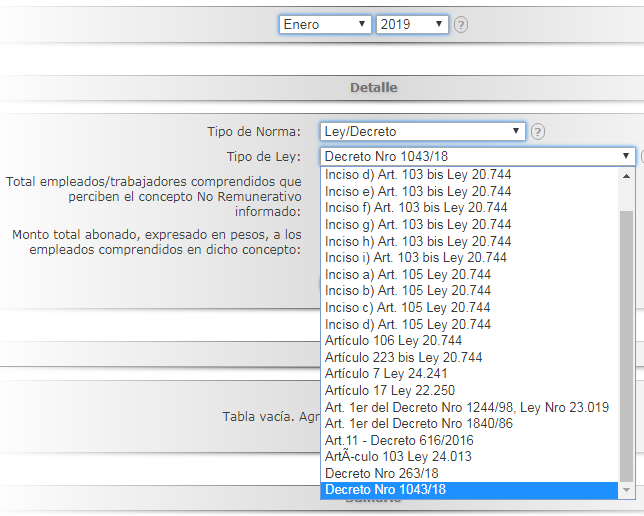The width and height of the screenshot is (644, 516).
Task: Expand the Tipo de Norma combo box
Action: [423, 131]
